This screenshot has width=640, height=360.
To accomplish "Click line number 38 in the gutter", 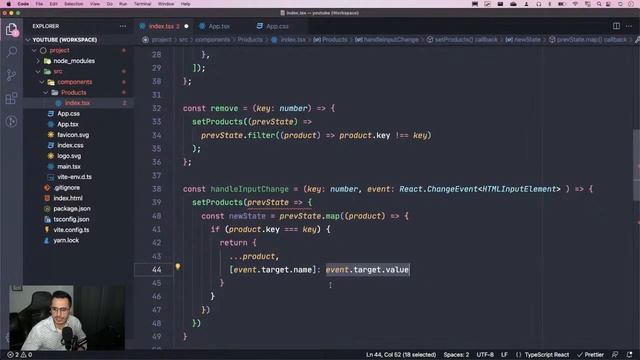I will [x=157, y=189].
